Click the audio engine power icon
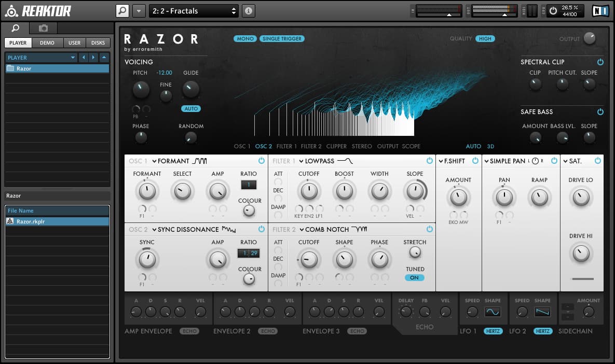This screenshot has width=615, height=364. [x=553, y=10]
